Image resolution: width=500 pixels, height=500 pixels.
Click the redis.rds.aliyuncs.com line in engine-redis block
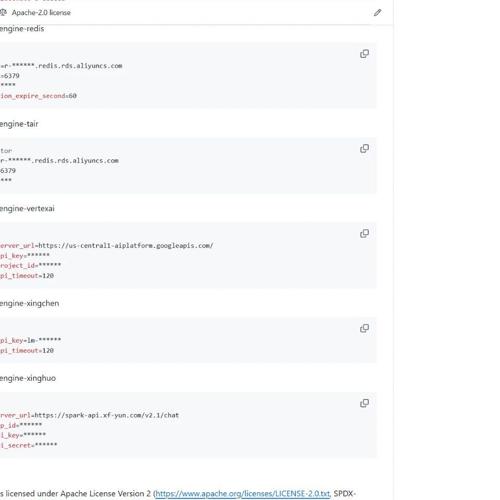(61, 66)
